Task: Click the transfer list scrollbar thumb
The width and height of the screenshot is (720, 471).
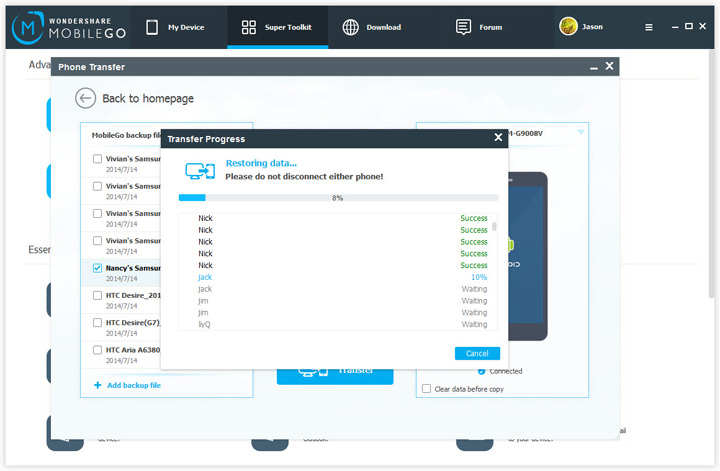Action: (x=494, y=227)
